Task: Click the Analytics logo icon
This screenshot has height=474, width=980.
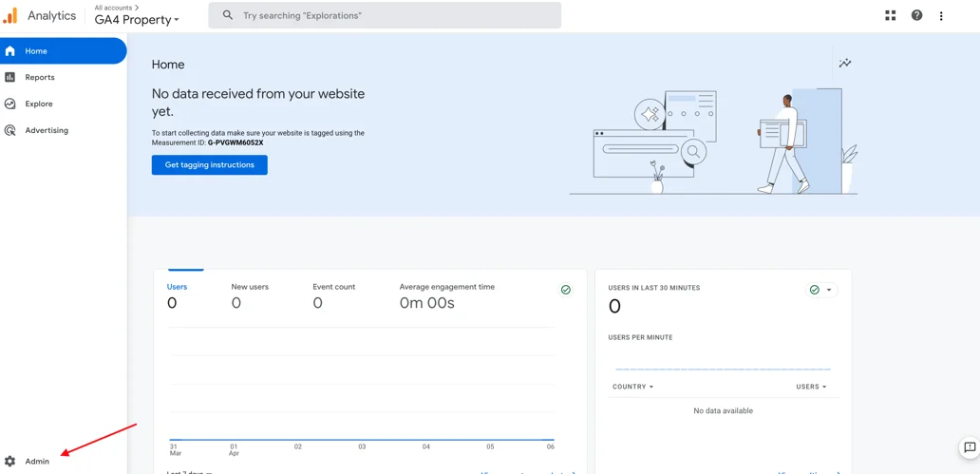Action: point(10,15)
